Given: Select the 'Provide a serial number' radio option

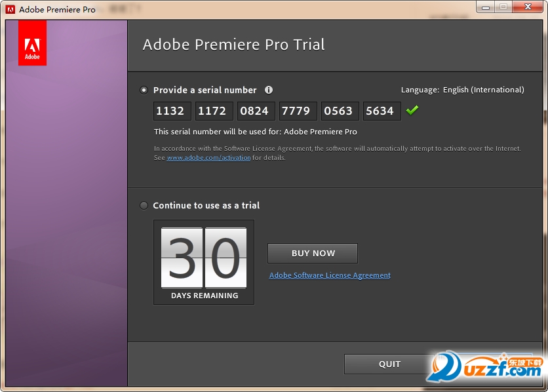Looking at the screenshot, I should [x=144, y=90].
